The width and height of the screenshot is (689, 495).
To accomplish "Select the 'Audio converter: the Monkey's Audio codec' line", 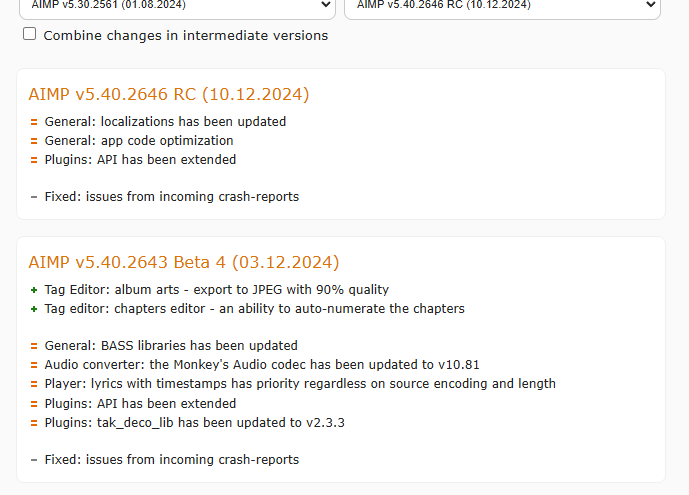I will (262, 365).
